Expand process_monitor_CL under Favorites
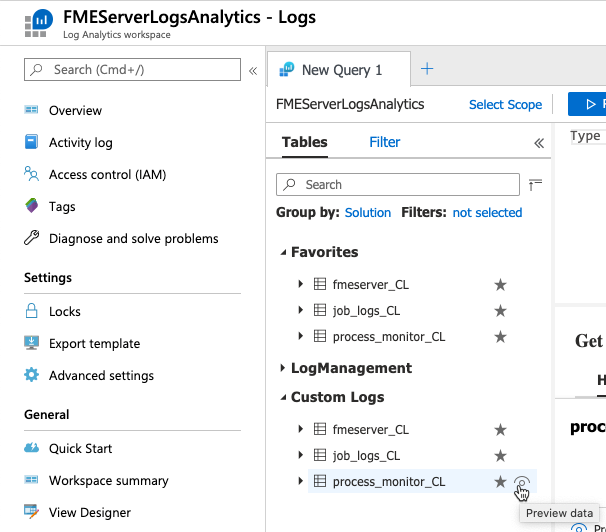The height and width of the screenshot is (532, 606). pyautogui.click(x=301, y=336)
